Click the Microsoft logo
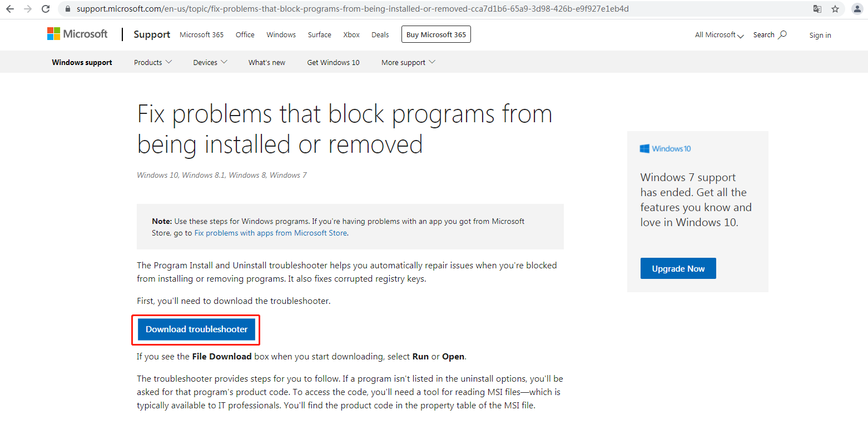This screenshot has height=440, width=868. pyautogui.click(x=77, y=34)
